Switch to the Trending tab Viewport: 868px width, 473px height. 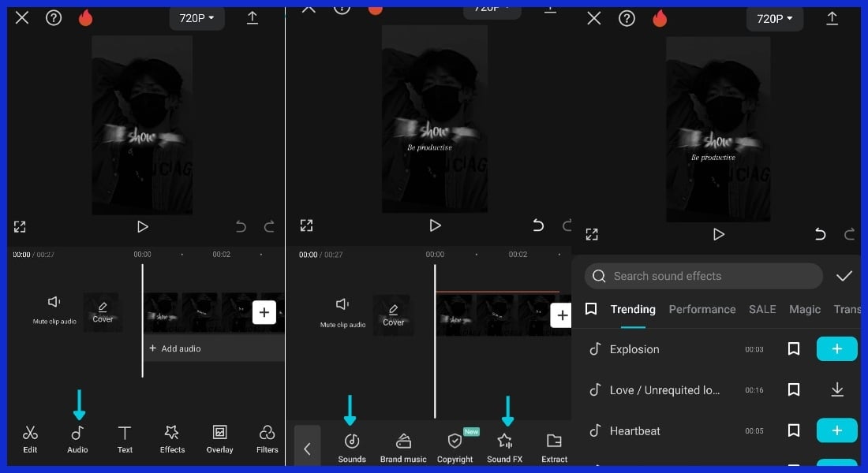pos(632,309)
